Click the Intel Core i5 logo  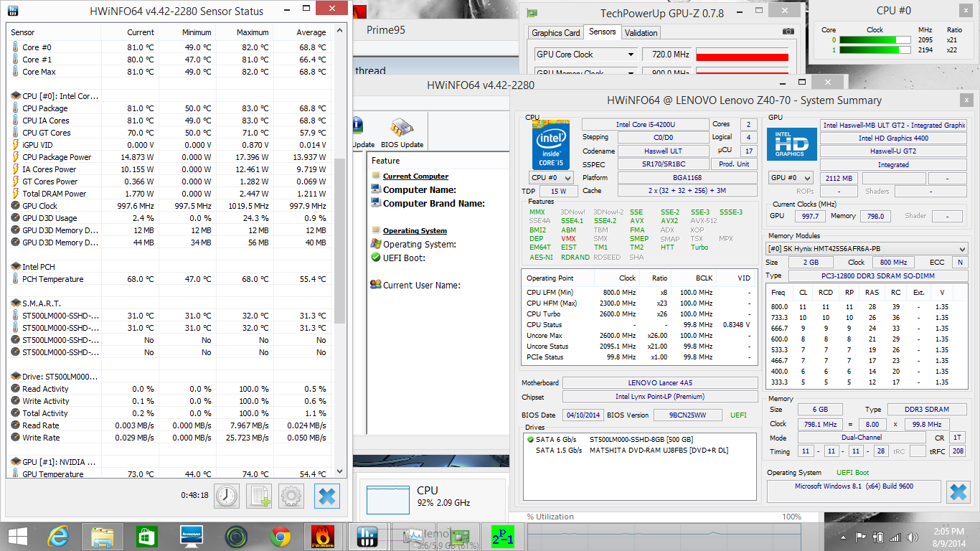point(550,144)
